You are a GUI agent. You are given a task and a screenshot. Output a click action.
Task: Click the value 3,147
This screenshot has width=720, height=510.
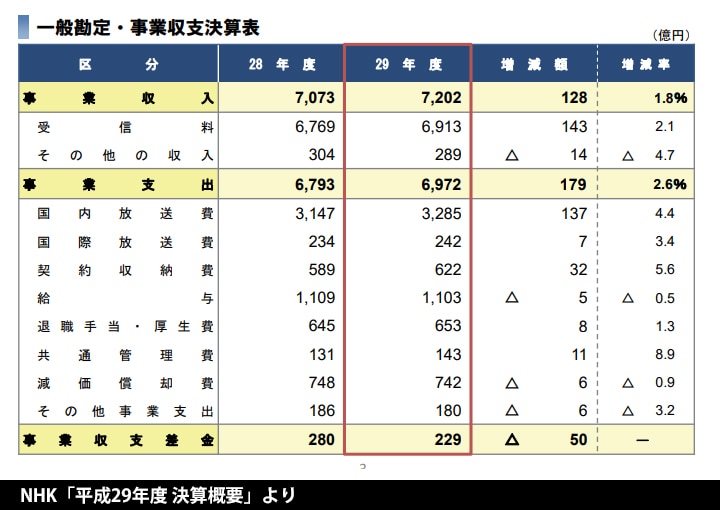pos(315,213)
